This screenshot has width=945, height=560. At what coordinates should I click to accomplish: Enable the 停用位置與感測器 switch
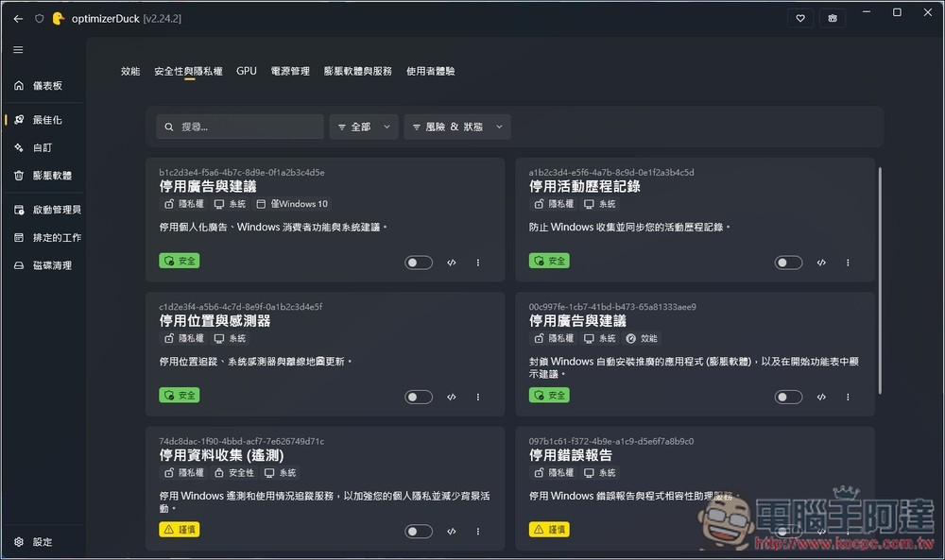click(419, 397)
